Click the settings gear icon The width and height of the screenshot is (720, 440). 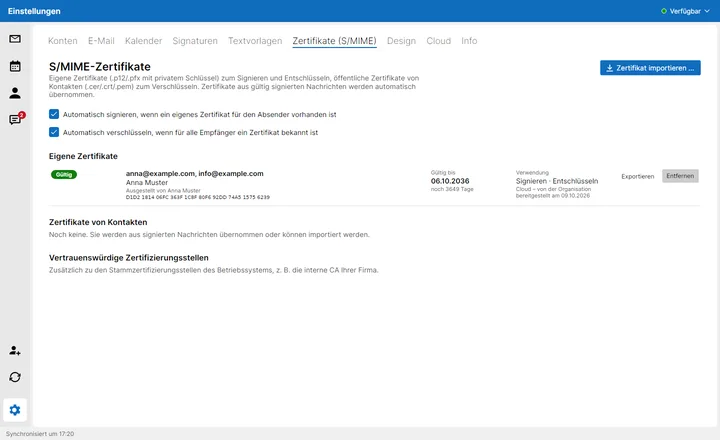click(15, 410)
